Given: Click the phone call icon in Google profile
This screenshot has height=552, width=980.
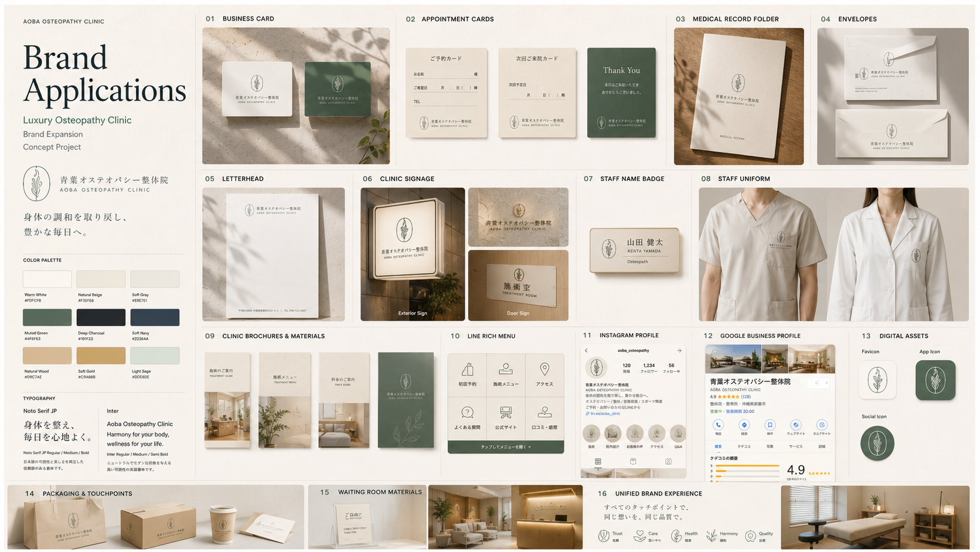Looking at the screenshot, I should pyautogui.click(x=718, y=425).
